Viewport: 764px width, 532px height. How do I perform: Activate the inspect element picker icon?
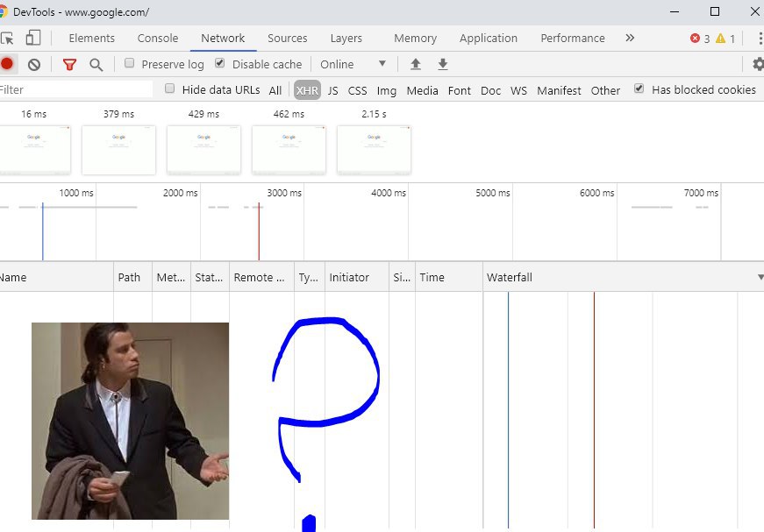tap(7, 39)
